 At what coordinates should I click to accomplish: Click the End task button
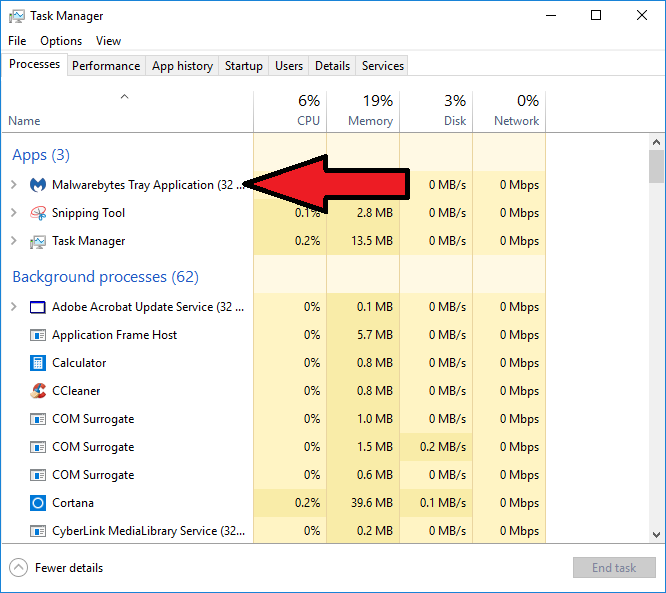pyautogui.click(x=614, y=568)
